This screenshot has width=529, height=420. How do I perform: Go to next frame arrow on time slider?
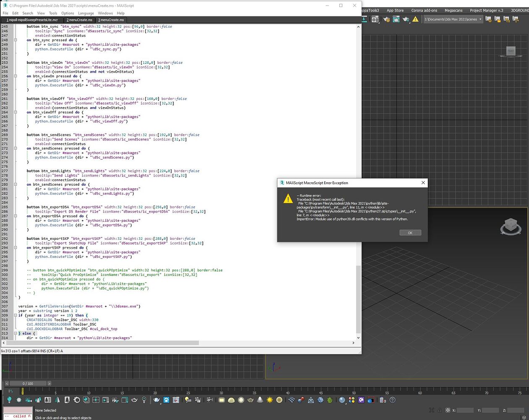coord(49,383)
